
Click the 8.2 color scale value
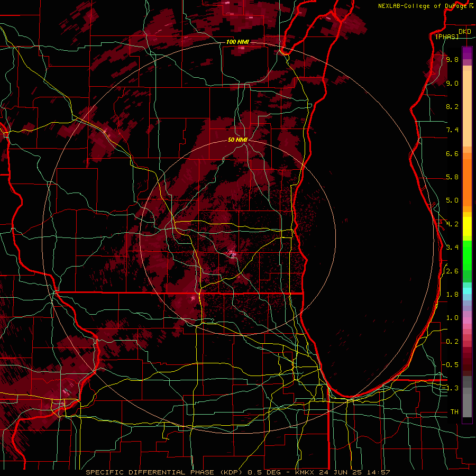coord(452,106)
